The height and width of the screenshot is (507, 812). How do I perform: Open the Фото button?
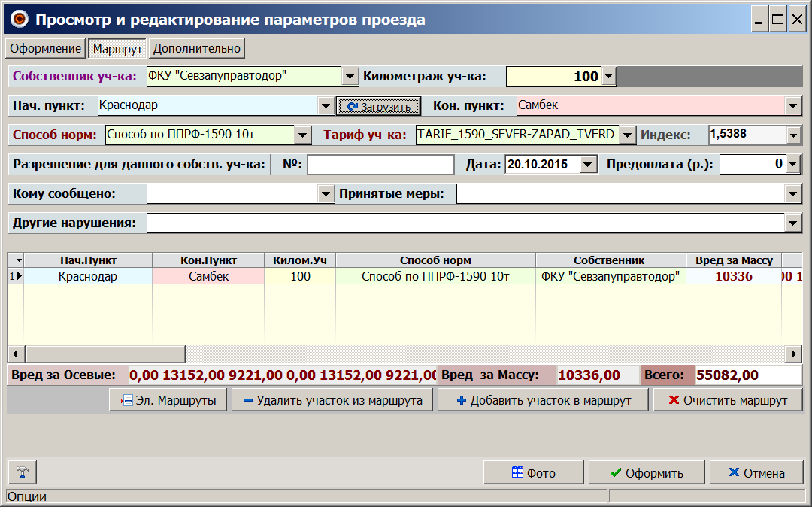(533, 473)
